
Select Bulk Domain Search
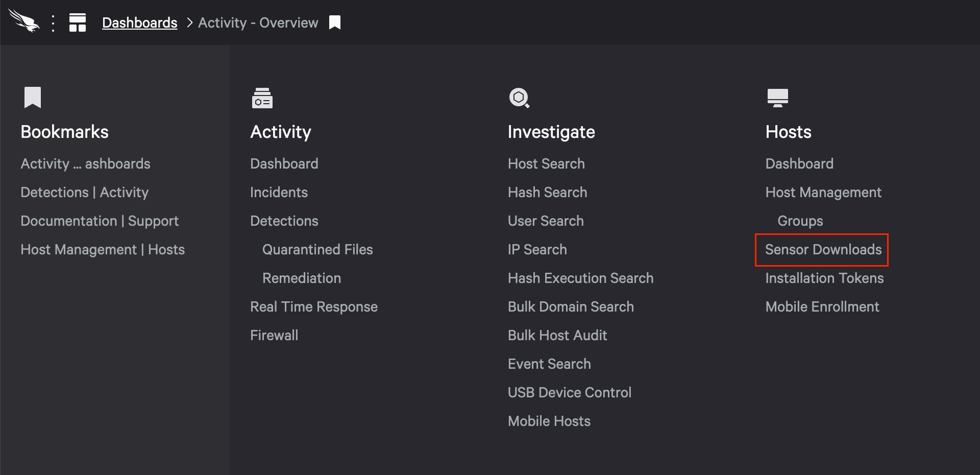coord(570,307)
